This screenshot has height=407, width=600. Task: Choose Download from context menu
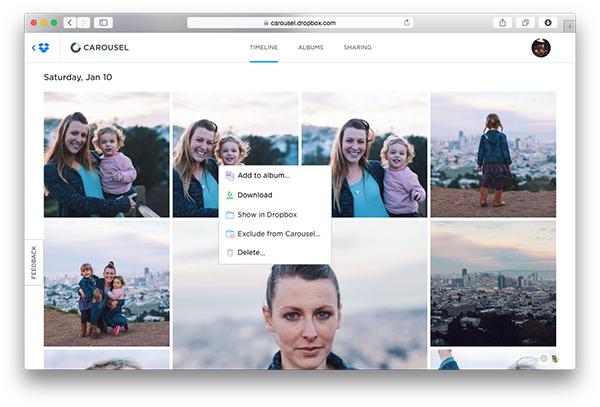[x=275, y=195]
